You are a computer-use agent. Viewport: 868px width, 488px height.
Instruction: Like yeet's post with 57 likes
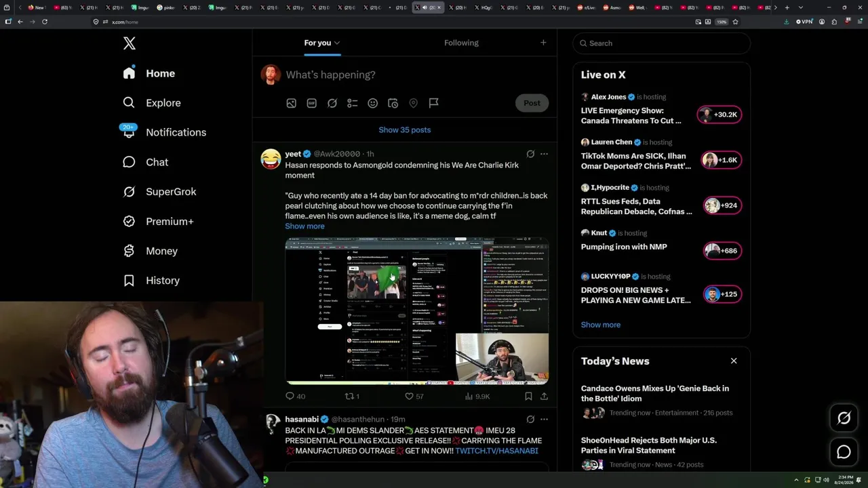coord(414,396)
